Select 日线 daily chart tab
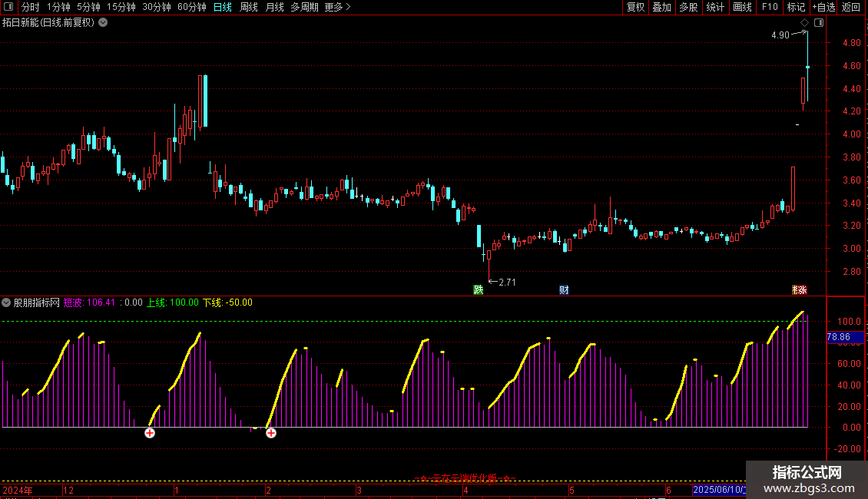 [223, 7]
